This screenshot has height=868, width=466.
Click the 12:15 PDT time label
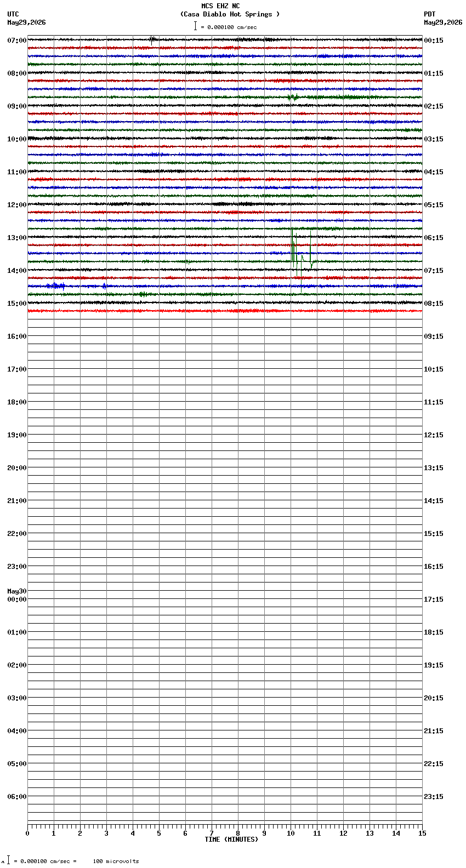point(434,435)
